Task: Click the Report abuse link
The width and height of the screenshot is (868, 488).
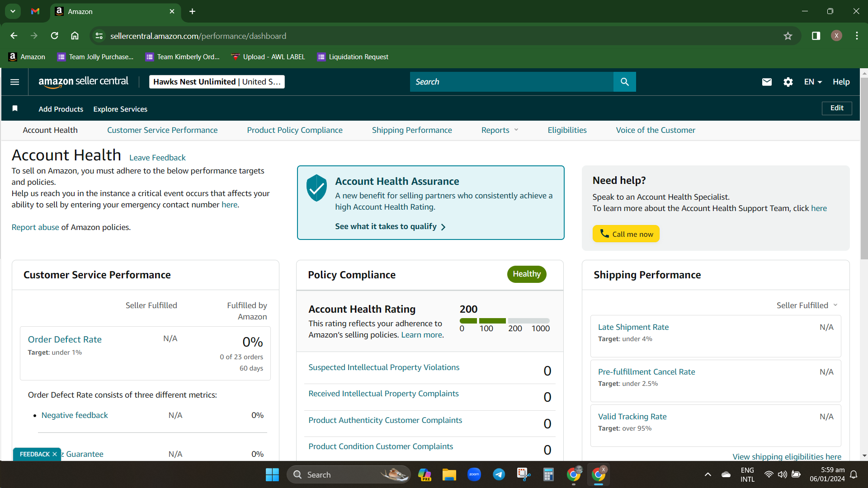Action: point(35,227)
